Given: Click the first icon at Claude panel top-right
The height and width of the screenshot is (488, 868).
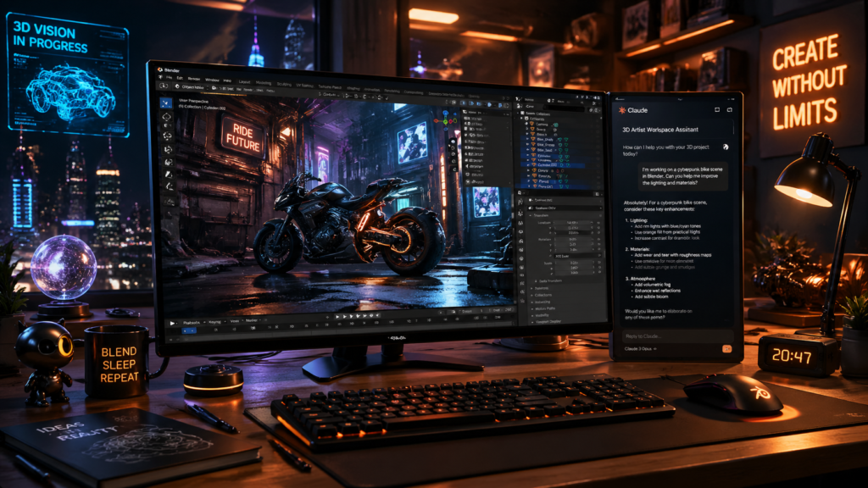Looking at the screenshot, I should [x=717, y=109].
